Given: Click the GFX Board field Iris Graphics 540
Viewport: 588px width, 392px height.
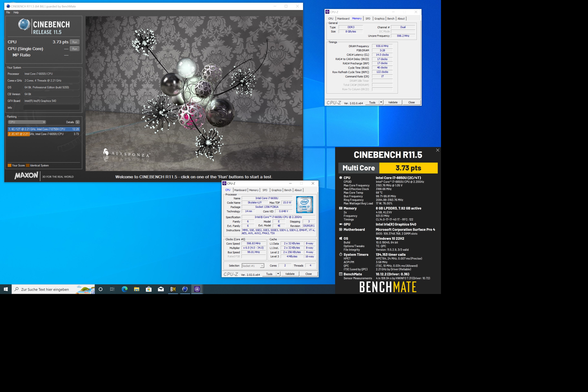Looking at the screenshot, I should [x=52, y=101].
